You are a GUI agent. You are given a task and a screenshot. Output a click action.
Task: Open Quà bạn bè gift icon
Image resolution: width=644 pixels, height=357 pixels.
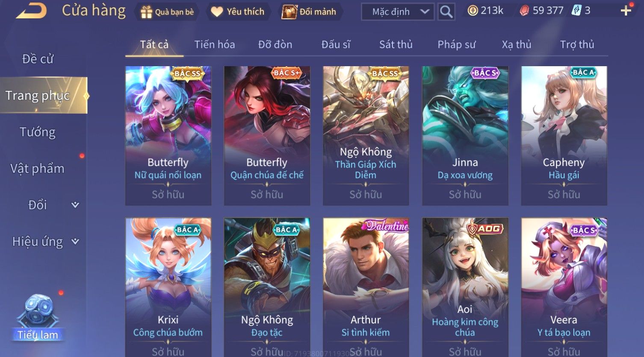pos(147,12)
